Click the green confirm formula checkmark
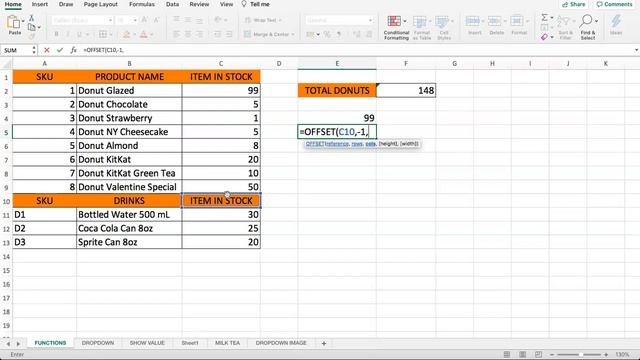 tap(60, 50)
